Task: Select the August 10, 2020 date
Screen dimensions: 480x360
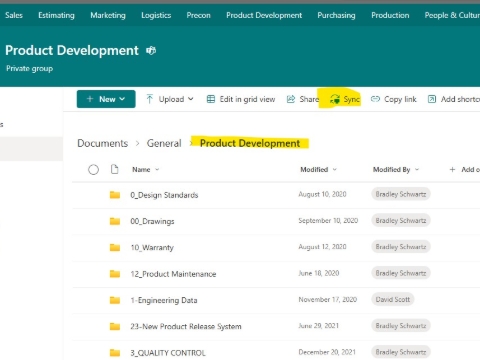Action: tap(322, 194)
